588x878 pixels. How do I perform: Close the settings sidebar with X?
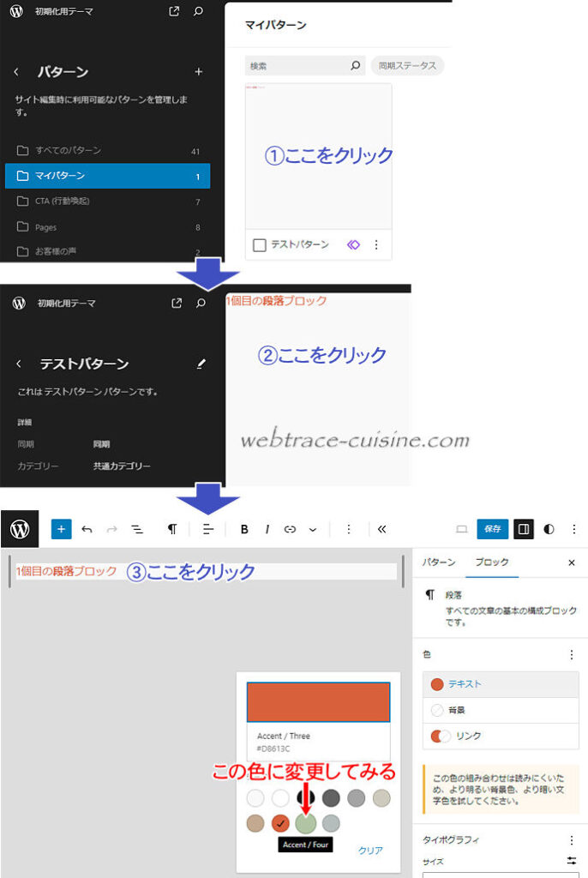571,562
